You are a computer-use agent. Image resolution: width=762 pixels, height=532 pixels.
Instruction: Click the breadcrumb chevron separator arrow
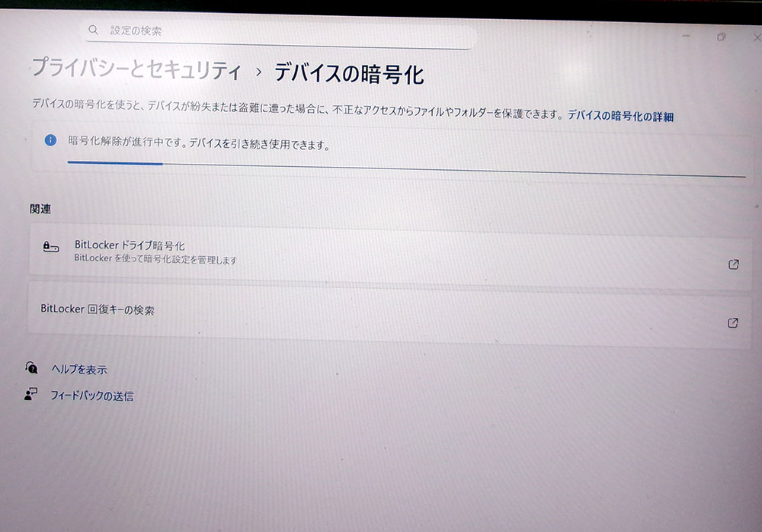tap(259, 72)
